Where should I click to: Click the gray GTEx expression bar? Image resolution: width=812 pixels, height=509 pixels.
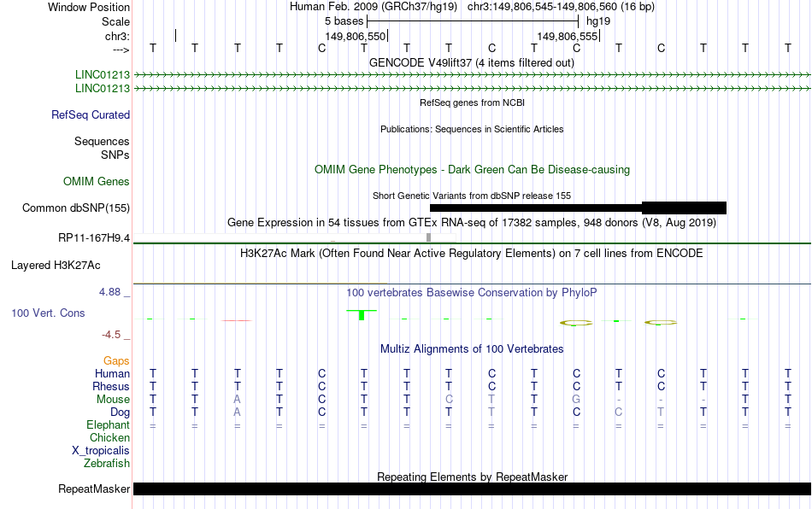tap(428, 237)
